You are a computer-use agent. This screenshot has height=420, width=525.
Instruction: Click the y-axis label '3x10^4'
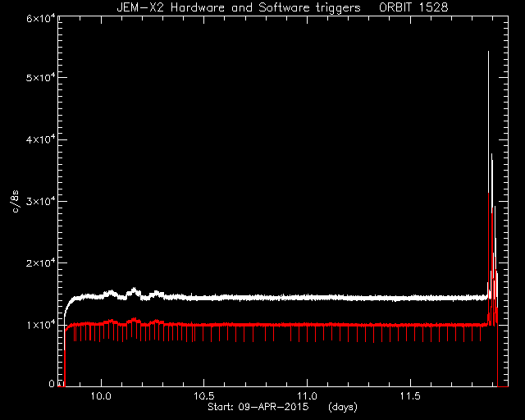[x=41, y=201]
